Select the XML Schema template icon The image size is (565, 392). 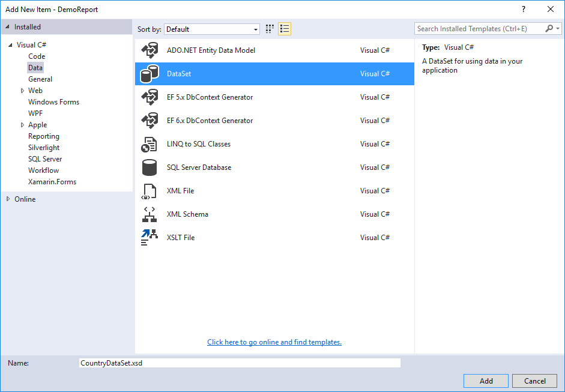(x=150, y=214)
